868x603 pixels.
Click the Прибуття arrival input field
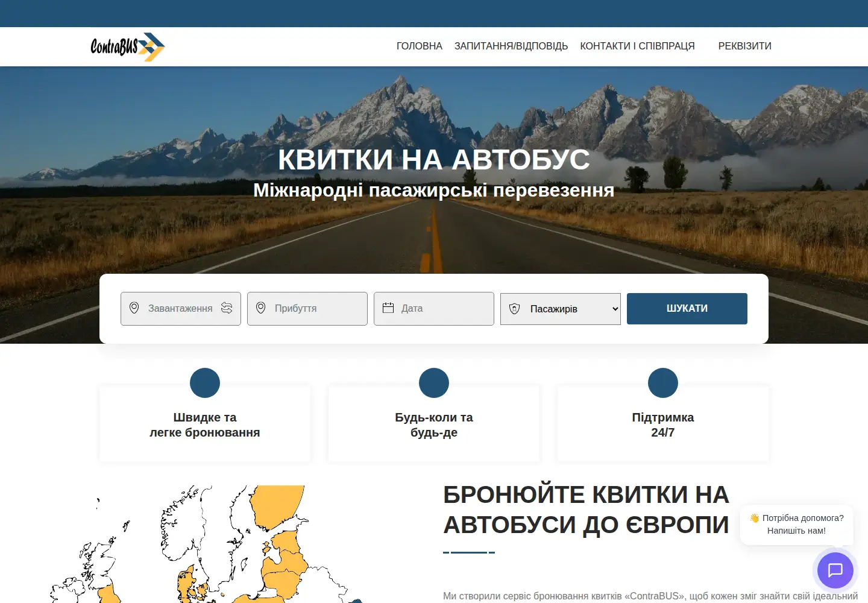tap(307, 309)
